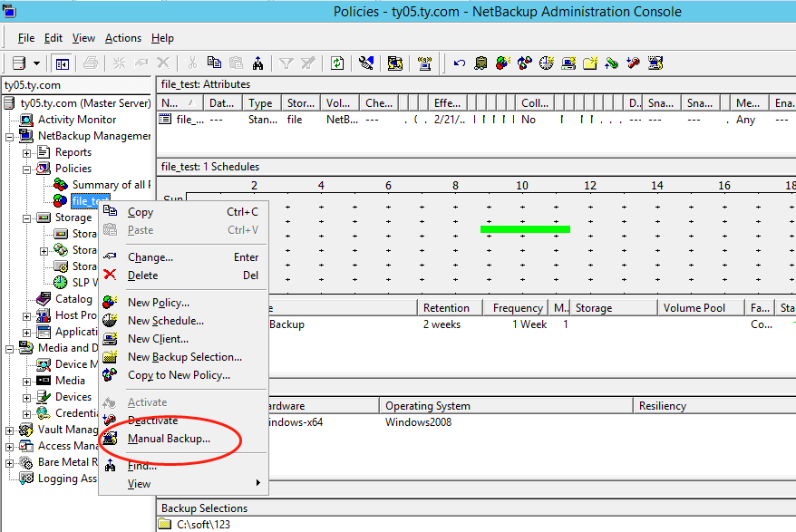Click the Manual Backup tape toolbar icon
The image size is (796, 532).
481,63
